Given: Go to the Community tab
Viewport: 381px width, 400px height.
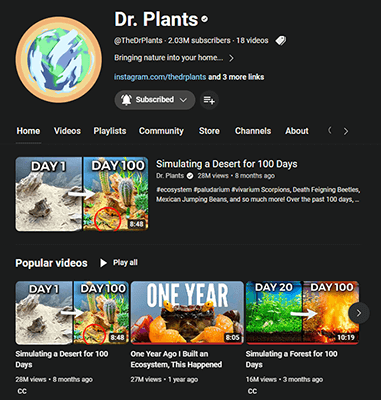Looking at the screenshot, I should pos(161,131).
